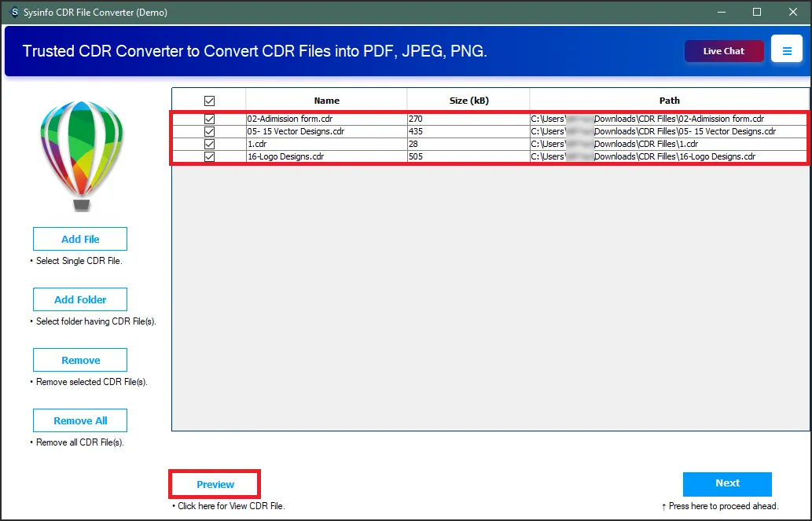Screen dimensions: 812x521
Task: Click the size value 505
Action: point(416,156)
